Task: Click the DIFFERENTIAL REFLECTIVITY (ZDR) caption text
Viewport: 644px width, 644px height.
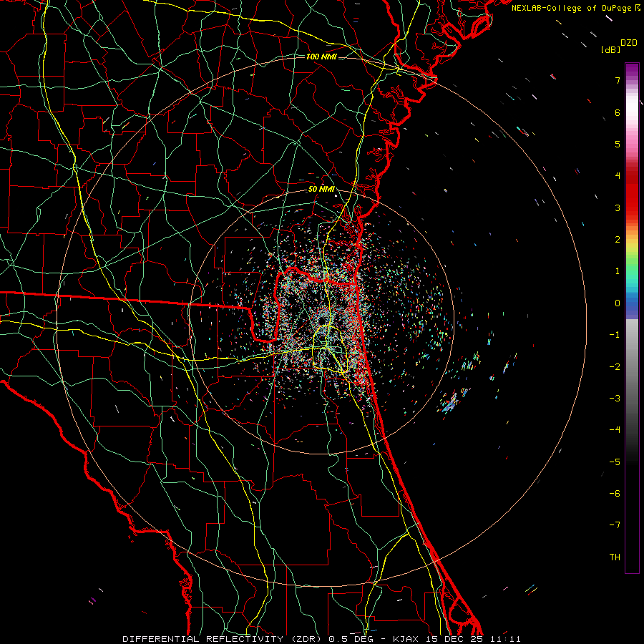Action: click(x=223, y=639)
